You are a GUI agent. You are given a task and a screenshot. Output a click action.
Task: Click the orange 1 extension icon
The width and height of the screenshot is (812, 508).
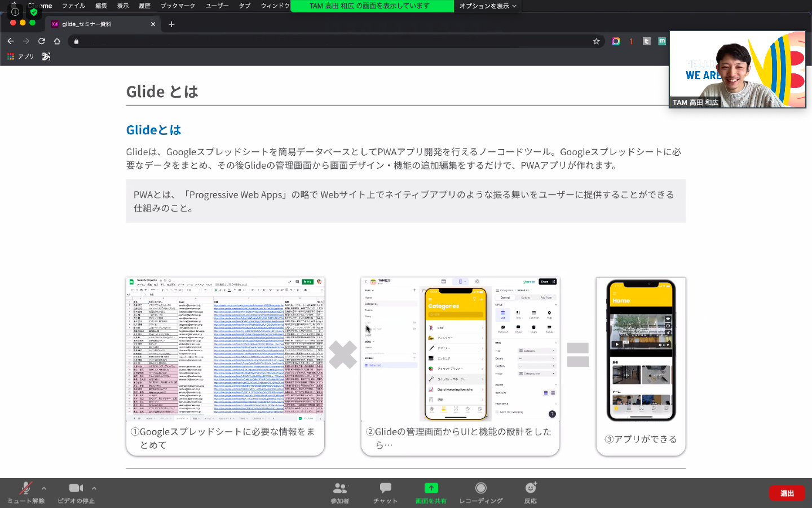pos(631,41)
